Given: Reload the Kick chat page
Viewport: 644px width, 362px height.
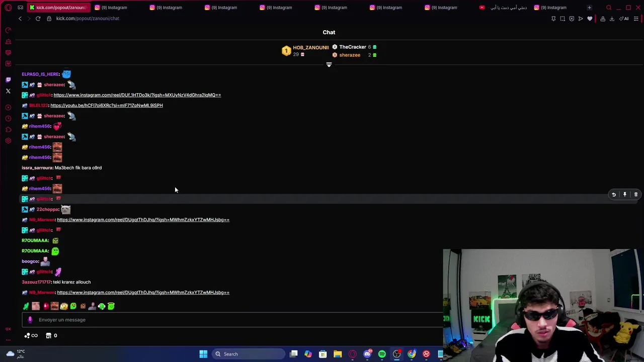Looking at the screenshot, I should [38, 19].
